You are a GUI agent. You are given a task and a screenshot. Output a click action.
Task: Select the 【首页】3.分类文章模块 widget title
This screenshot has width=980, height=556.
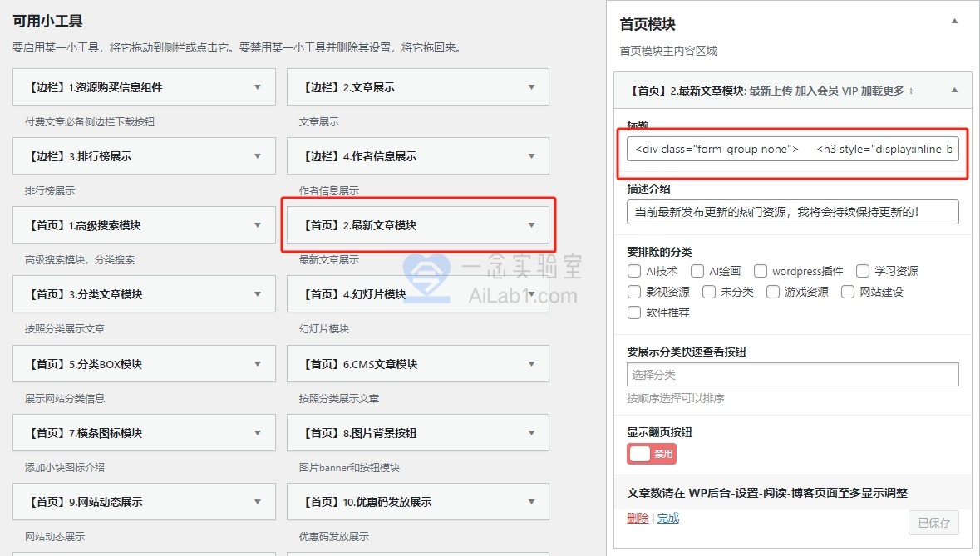click(84, 294)
